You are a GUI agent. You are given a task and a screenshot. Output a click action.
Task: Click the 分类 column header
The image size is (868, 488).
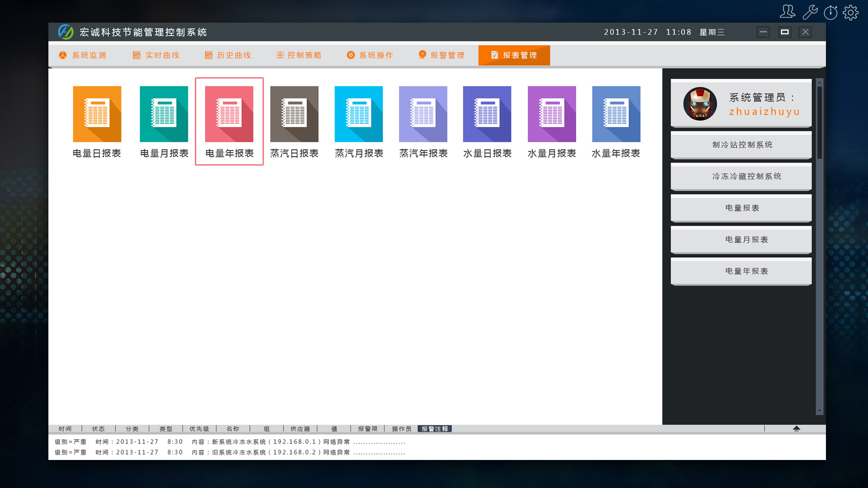pos(132,429)
